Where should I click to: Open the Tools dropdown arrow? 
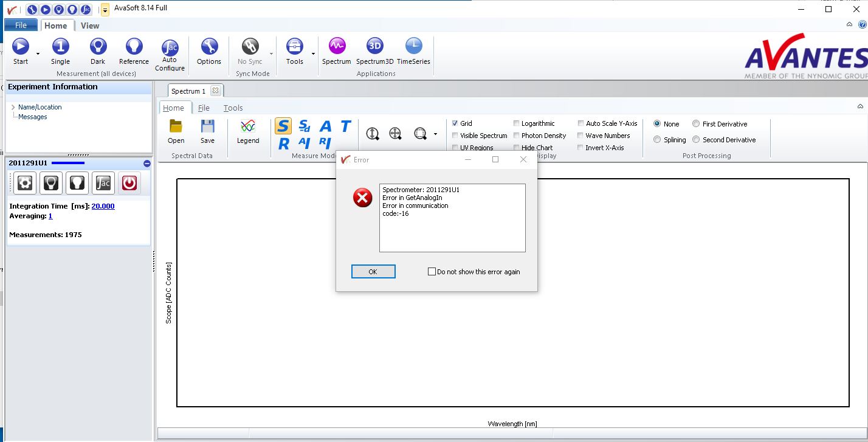(313, 54)
